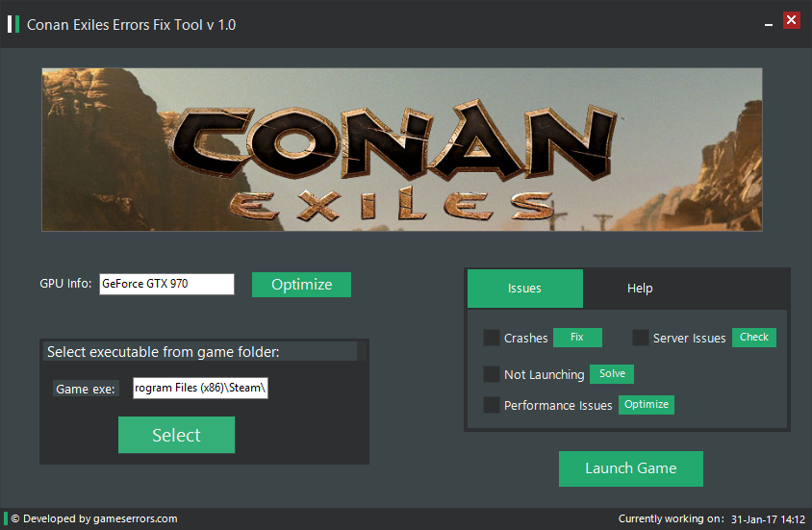Click the Conan Exiles banner image
The height and width of the screenshot is (530, 812).
pos(402,150)
